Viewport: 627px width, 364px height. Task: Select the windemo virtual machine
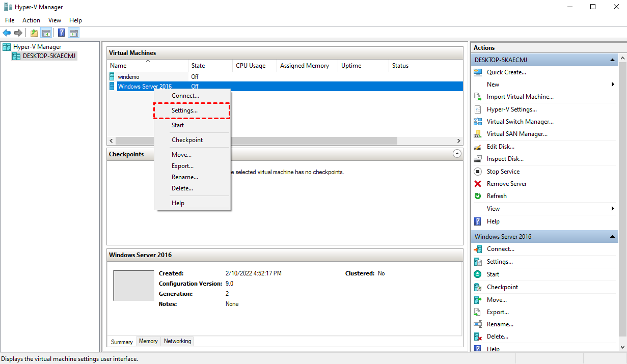tap(128, 77)
